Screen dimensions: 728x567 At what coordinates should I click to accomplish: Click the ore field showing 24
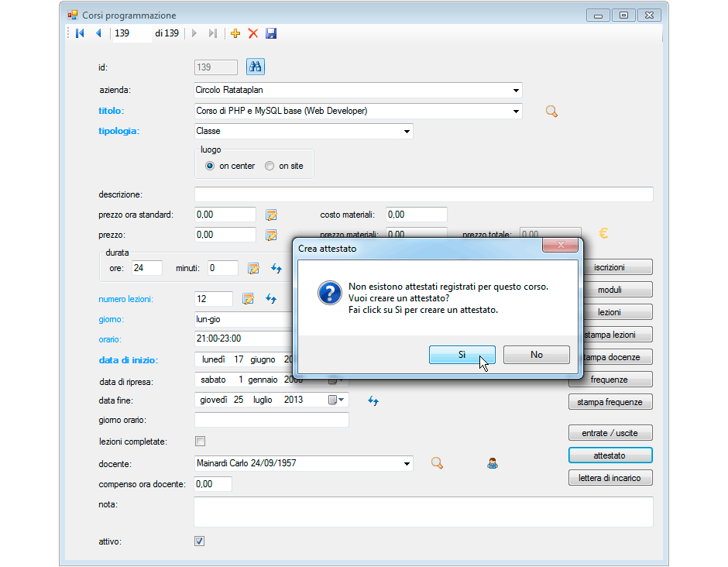click(147, 268)
